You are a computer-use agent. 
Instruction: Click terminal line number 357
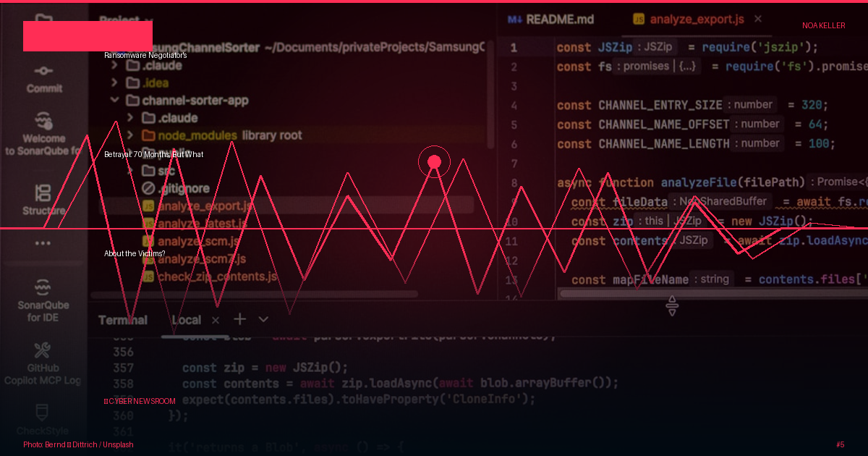124,368
